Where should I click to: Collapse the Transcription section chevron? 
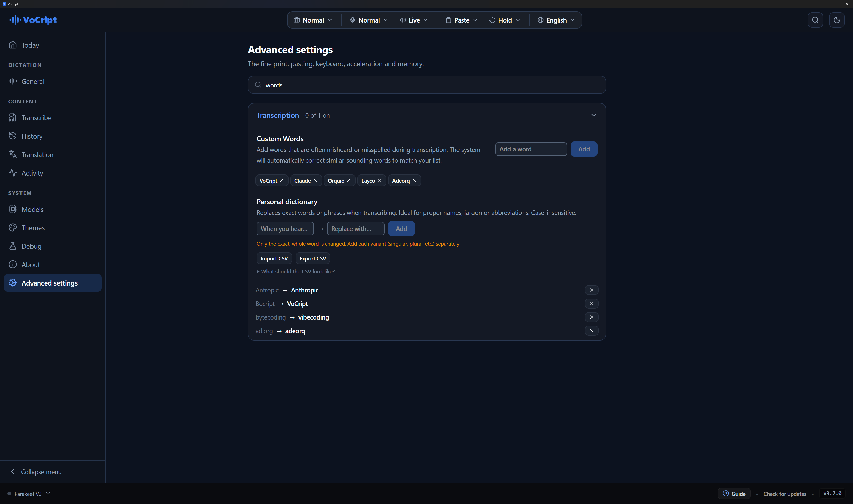tap(593, 115)
